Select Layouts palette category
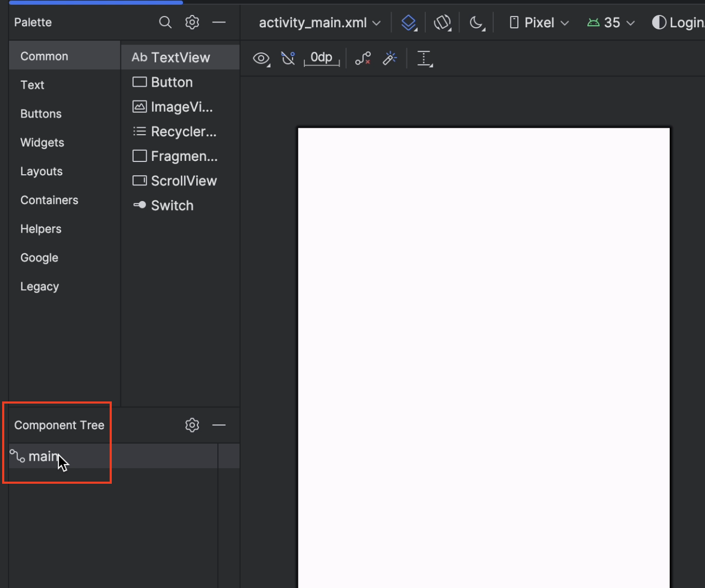Screen dimensions: 705x588 pos(65,172)
